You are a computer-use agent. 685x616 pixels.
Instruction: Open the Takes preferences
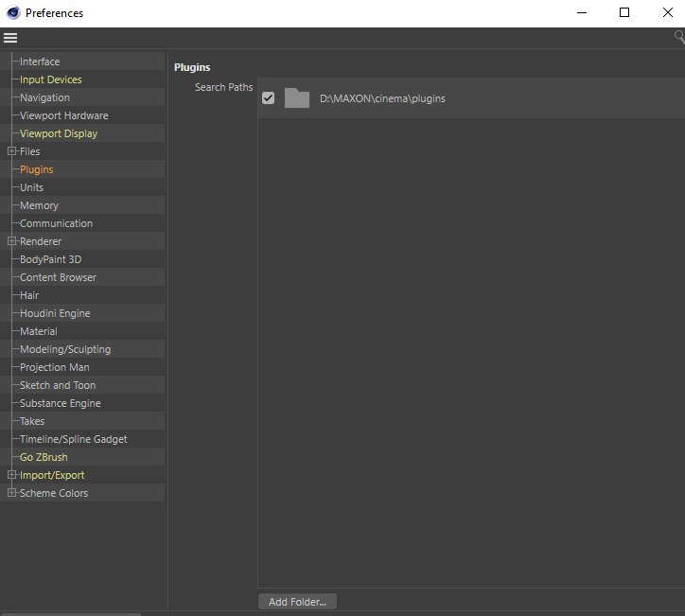[x=32, y=421]
